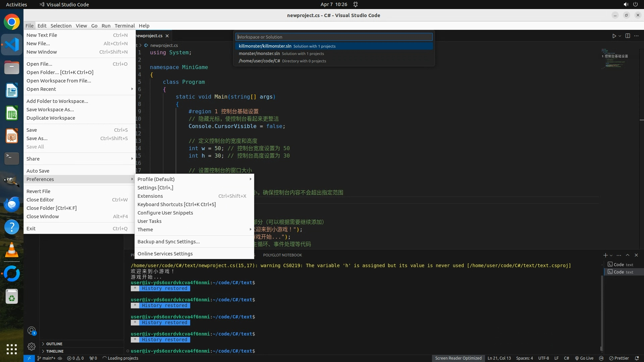Add new terminal with plus icon
This screenshot has width=644, height=362.
click(605, 255)
